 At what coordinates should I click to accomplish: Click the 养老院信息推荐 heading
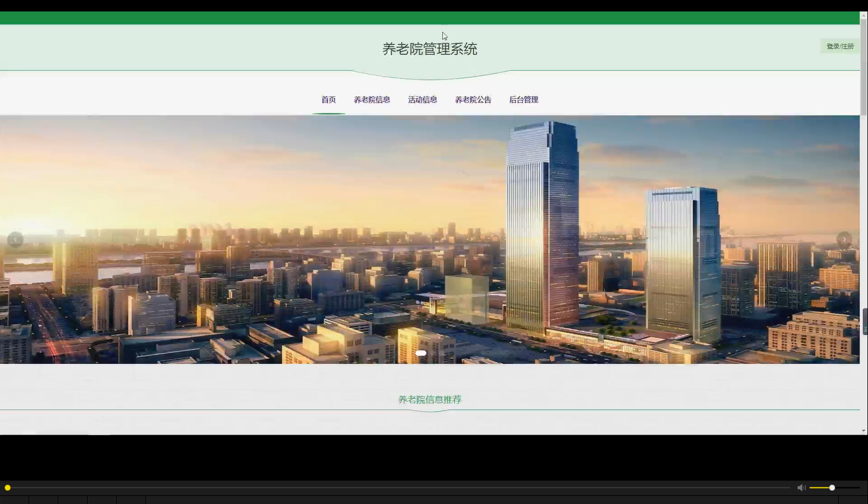429,399
